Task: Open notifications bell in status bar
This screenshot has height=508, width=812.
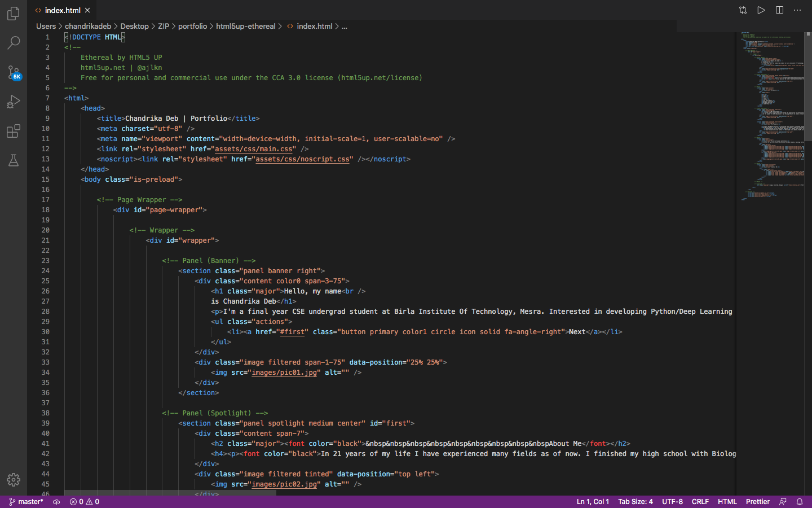Action: click(800, 502)
